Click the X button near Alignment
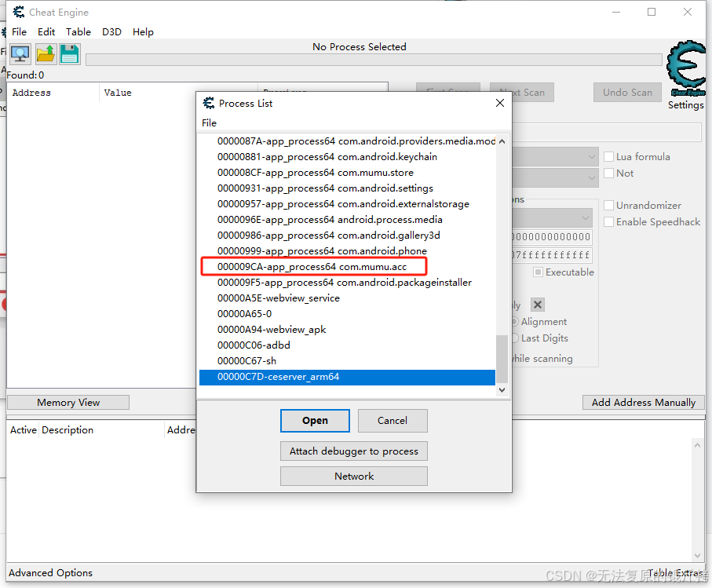712x588 pixels. 538,305
